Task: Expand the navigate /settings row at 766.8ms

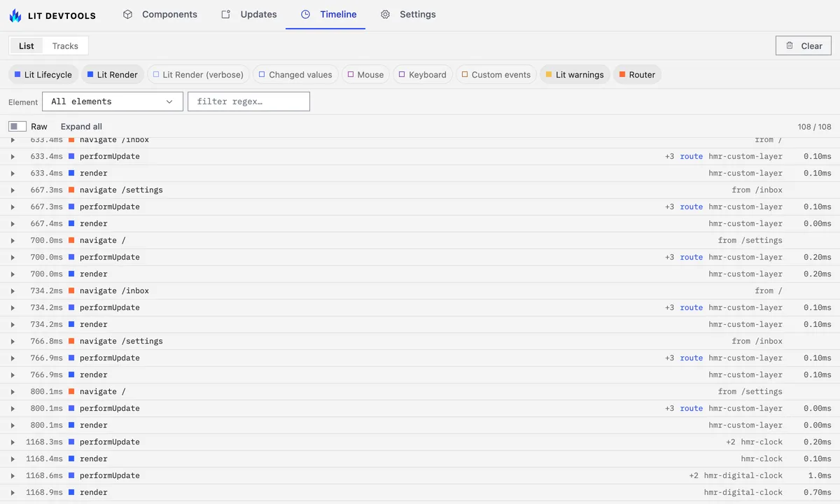Action: 13,341
